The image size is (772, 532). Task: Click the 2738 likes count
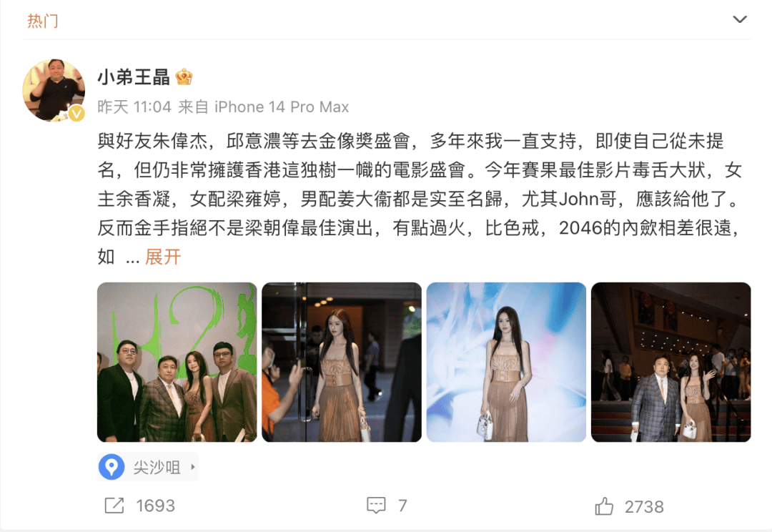tap(644, 507)
